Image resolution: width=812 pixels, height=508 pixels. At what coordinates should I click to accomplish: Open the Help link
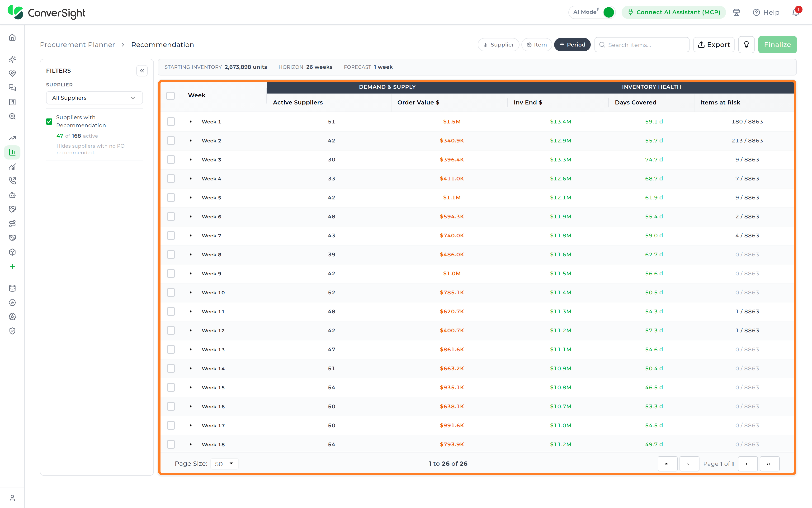click(766, 12)
